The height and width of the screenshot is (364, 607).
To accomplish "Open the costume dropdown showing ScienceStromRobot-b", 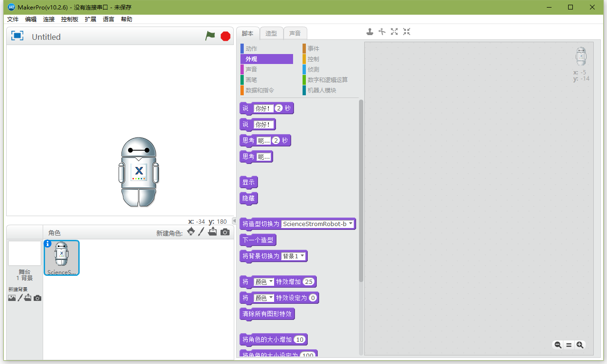I will coord(350,223).
